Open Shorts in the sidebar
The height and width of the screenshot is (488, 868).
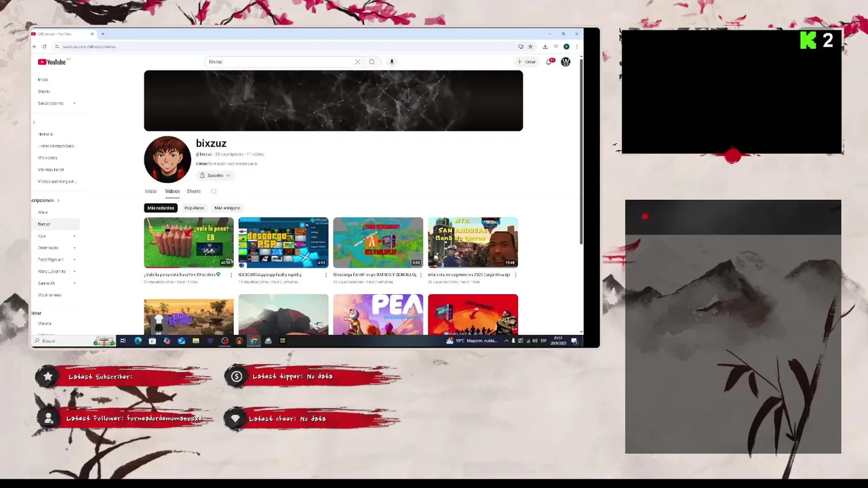click(x=44, y=91)
